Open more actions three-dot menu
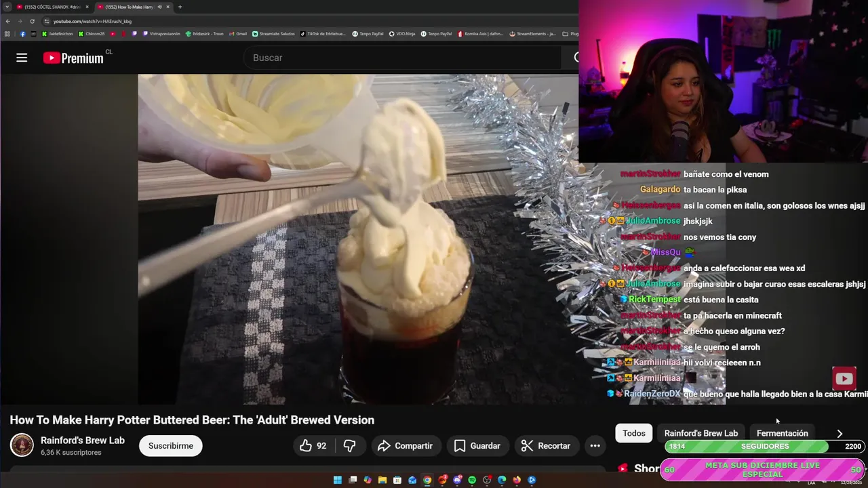This screenshot has width=868, height=488. 595,445
